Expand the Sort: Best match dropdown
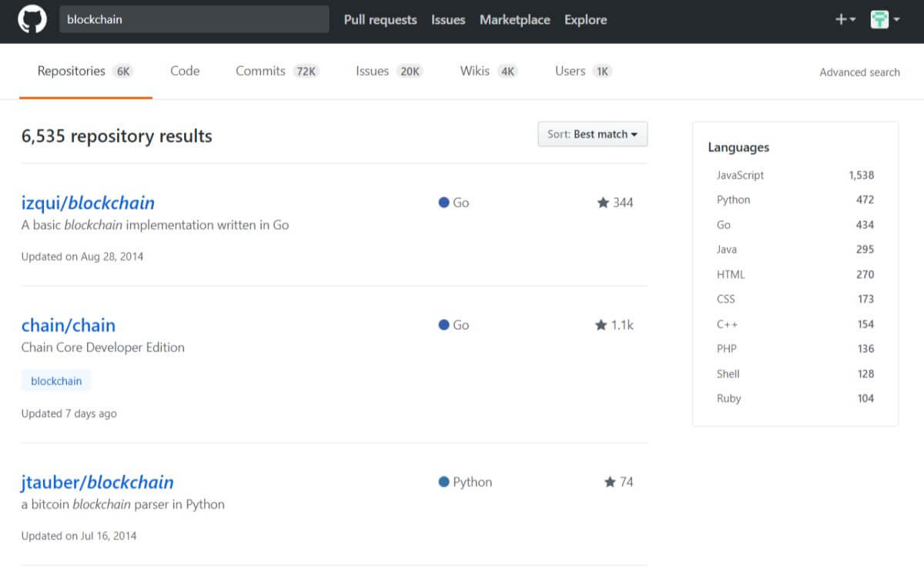This screenshot has width=924, height=571. (x=592, y=134)
